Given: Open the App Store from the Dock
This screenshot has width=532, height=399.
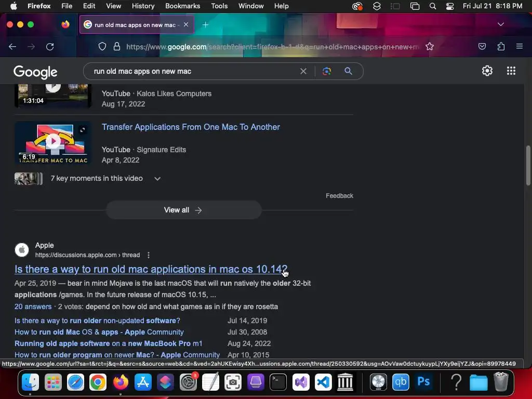Looking at the screenshot, I should coord(143,382).
